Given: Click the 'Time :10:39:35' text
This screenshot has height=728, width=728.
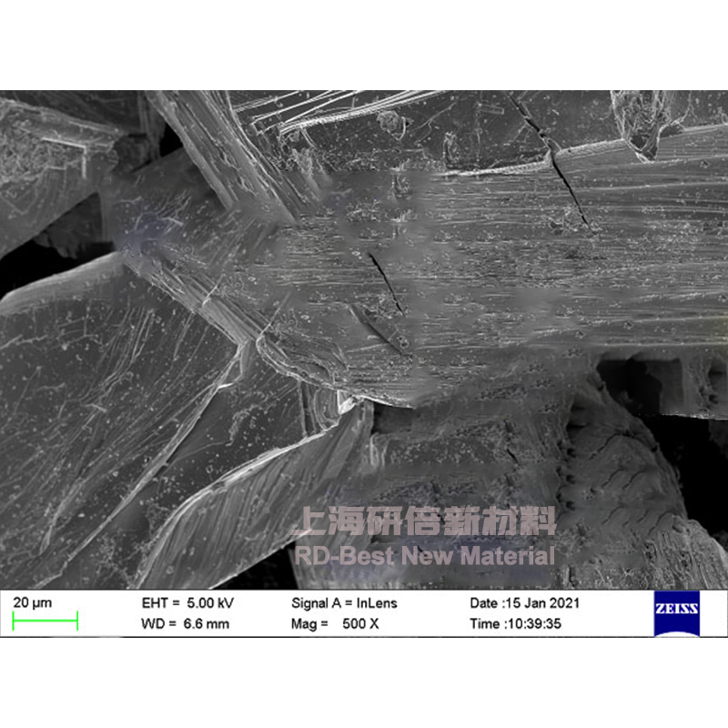Looking at the screenshot, I should click(x=515, y=623).
